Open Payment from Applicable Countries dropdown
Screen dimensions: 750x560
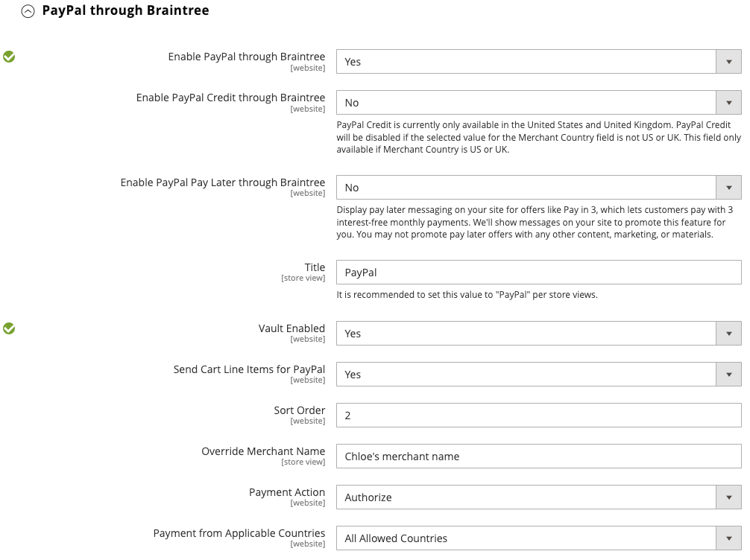(538, 538)
